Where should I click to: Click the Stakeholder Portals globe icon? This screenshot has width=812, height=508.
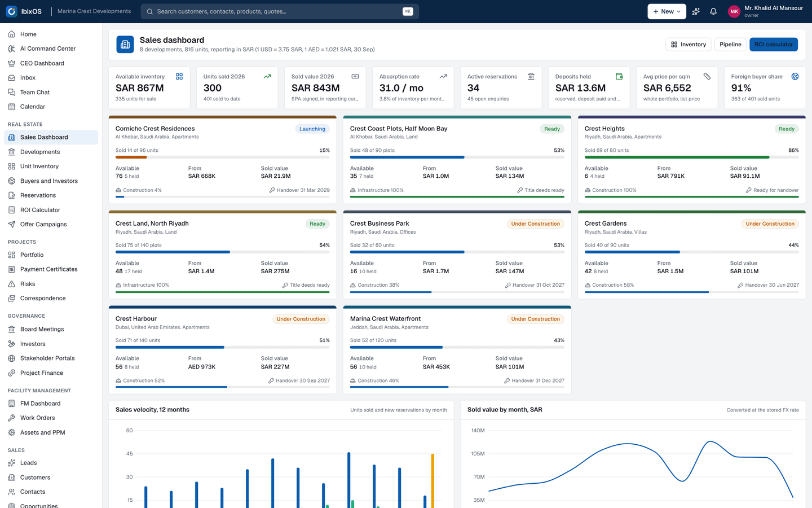11,358
